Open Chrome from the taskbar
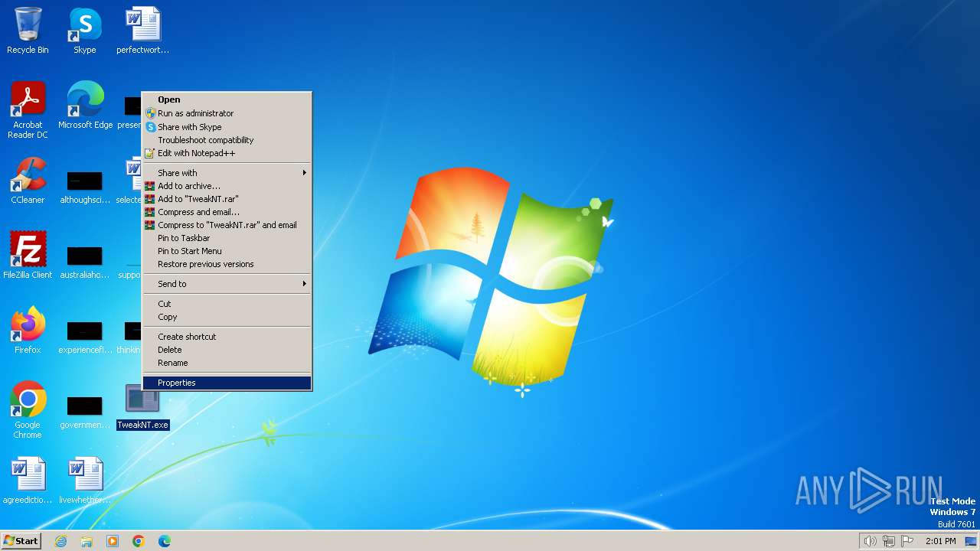The width and height of the screenshot is (980, 551). 139,541
